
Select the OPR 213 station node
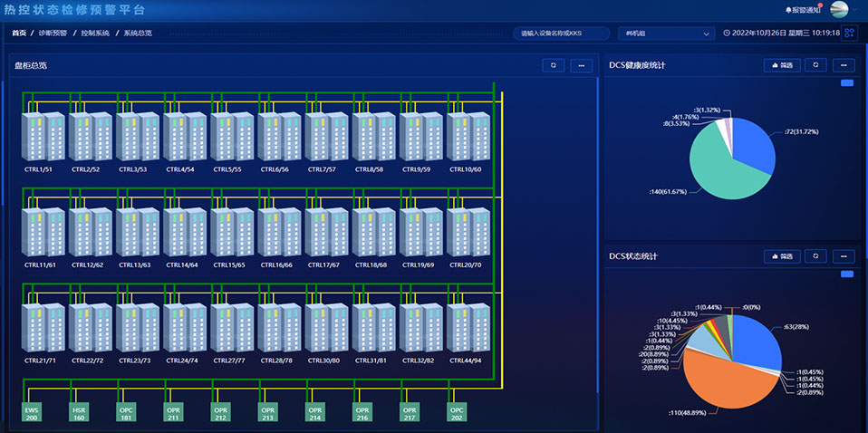coord(267,412)
